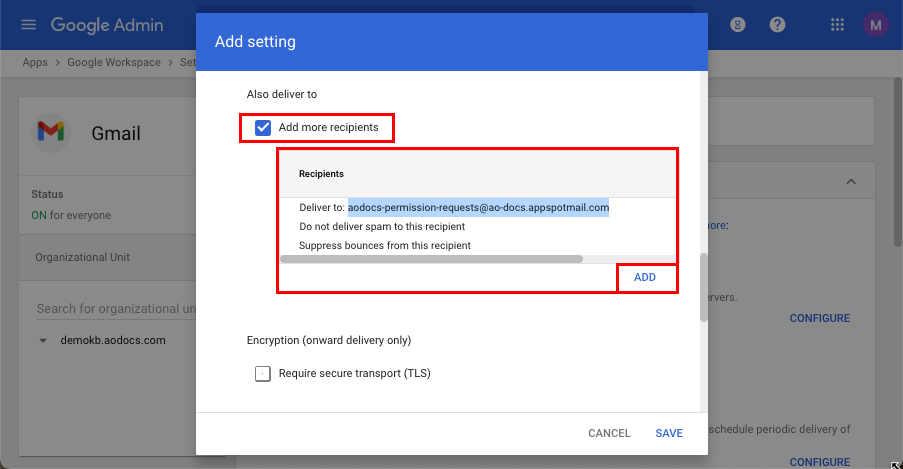Click ON for everyone status
The width and height of the screenshot is (903, 469).
click(71, 215)
